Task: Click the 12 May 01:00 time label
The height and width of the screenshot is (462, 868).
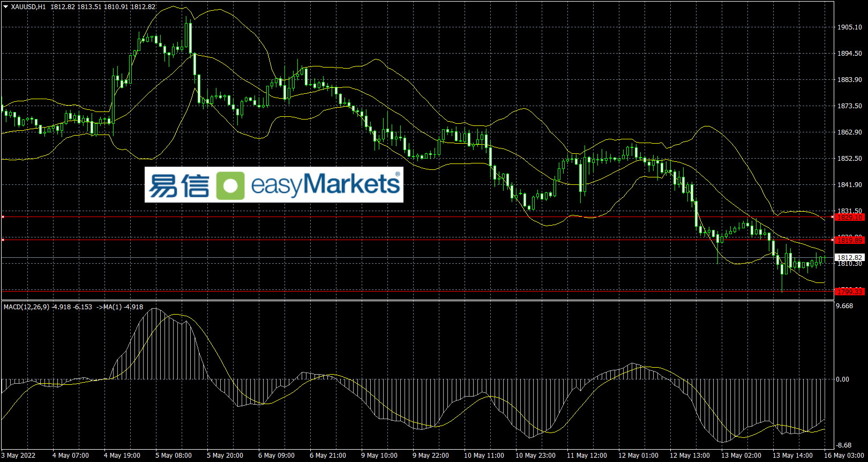Action: point(638,456)
